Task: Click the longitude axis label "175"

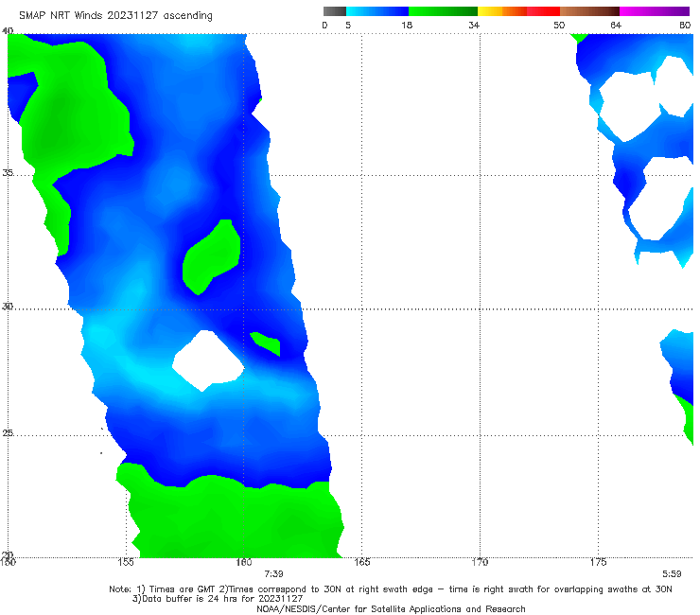Action: (598, 562)
